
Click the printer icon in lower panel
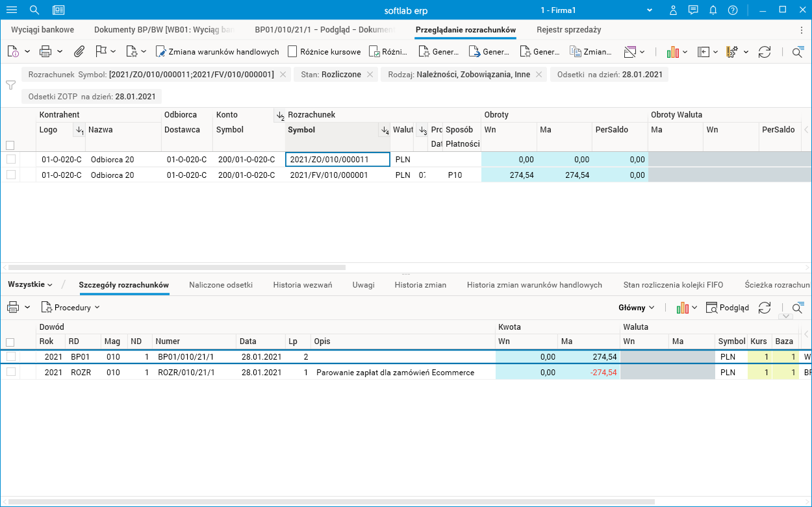pos(13,307)
